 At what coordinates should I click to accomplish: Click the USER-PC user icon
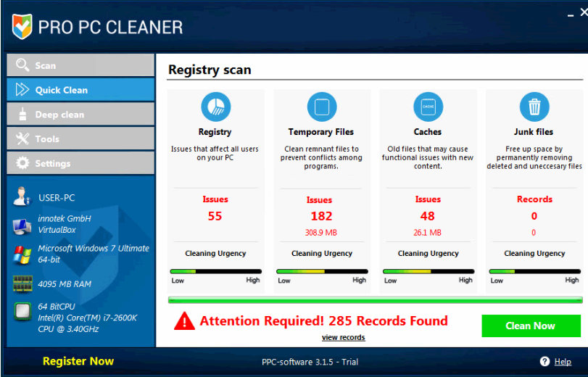coord(22,196)
